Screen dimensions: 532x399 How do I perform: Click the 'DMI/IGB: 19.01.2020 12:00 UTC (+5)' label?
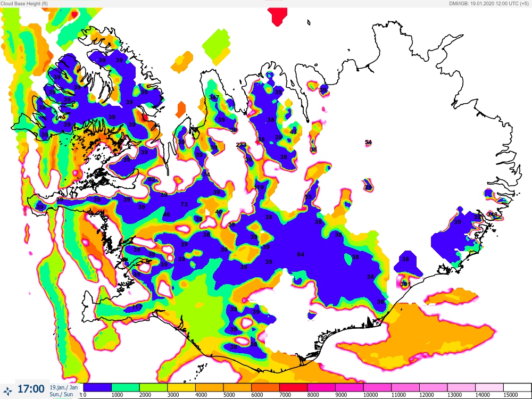tap(488, 4)
